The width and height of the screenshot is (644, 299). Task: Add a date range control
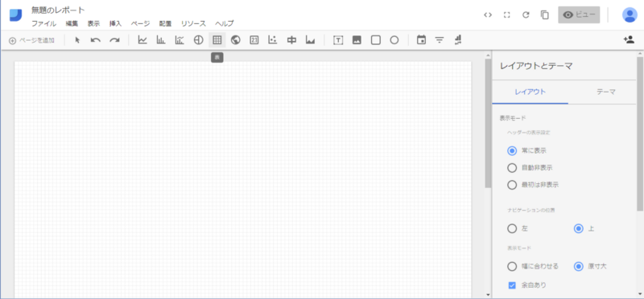[421, 39]
